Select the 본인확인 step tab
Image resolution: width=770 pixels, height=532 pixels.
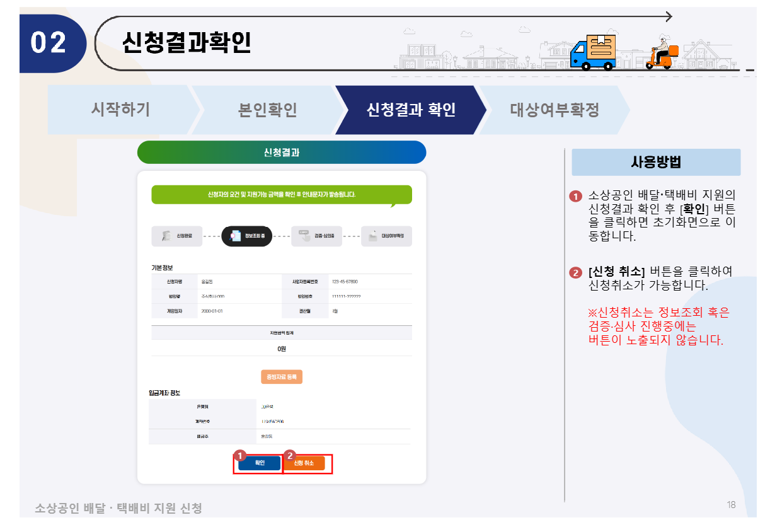[267, 110]
